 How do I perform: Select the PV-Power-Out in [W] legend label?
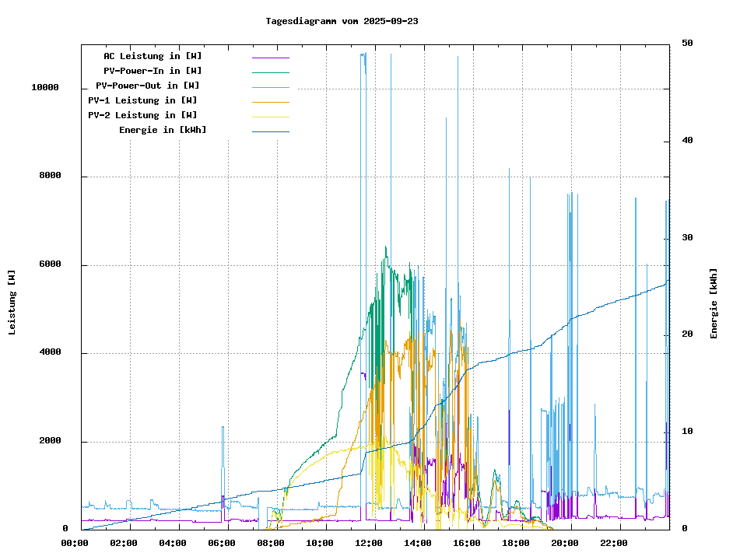tap(147, 86)
